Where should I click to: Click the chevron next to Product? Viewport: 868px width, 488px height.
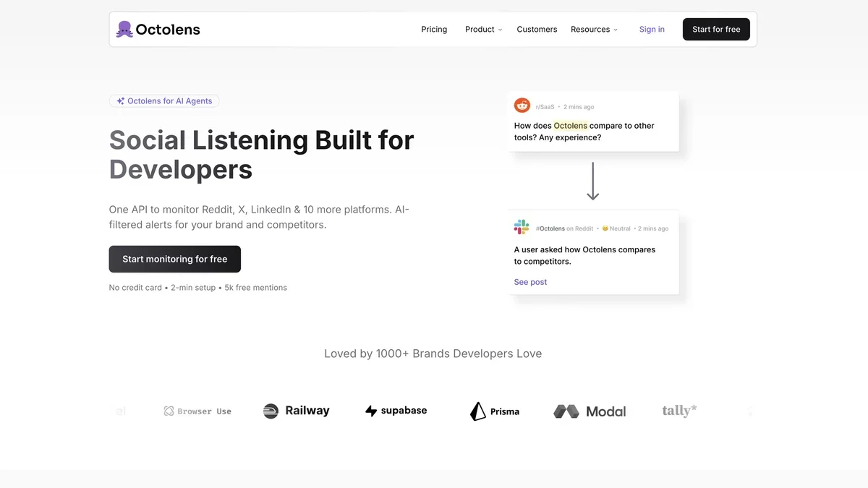pyautogui.click(x=500, y=30)
